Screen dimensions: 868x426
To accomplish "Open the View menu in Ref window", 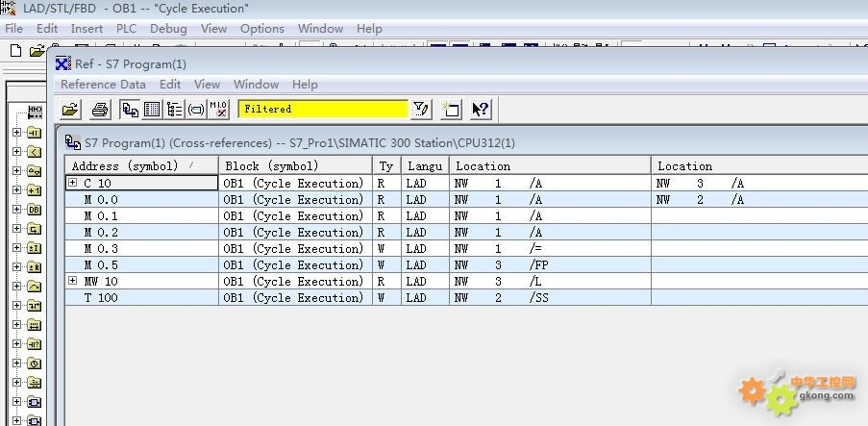I will 207,85.
